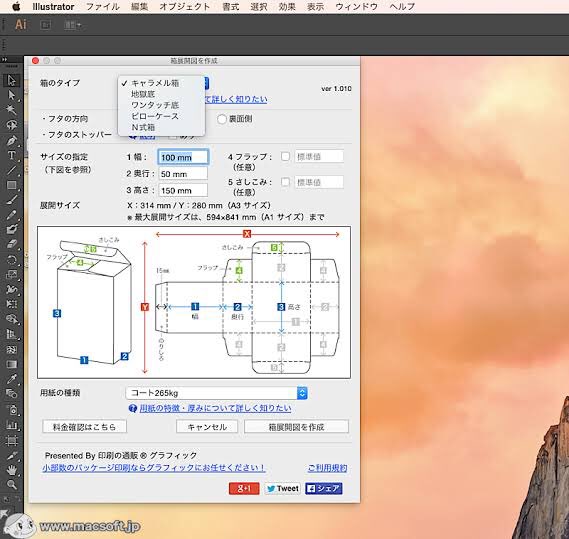Click the 1 幅 width input field

(x=183, y=157)
